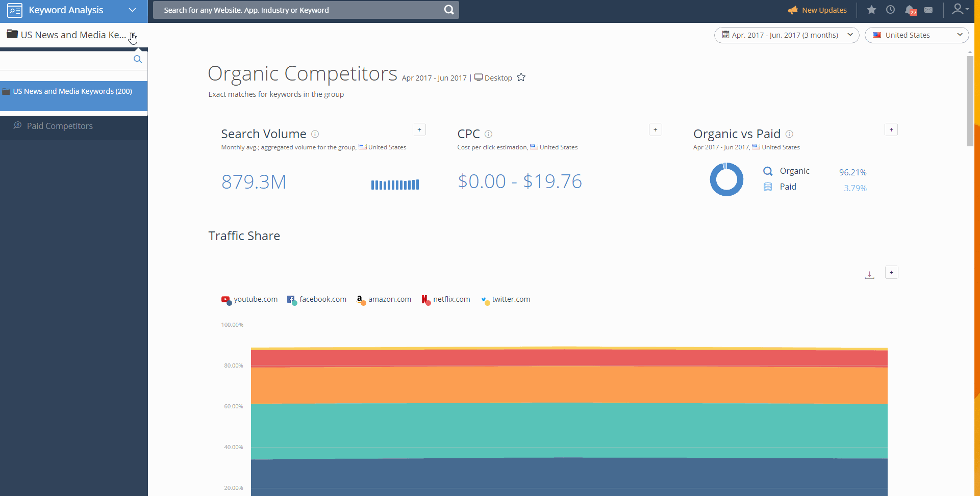Toggle amazon.com legend series
The height and width of the screenshot is (496, 980).
point(384,300)
